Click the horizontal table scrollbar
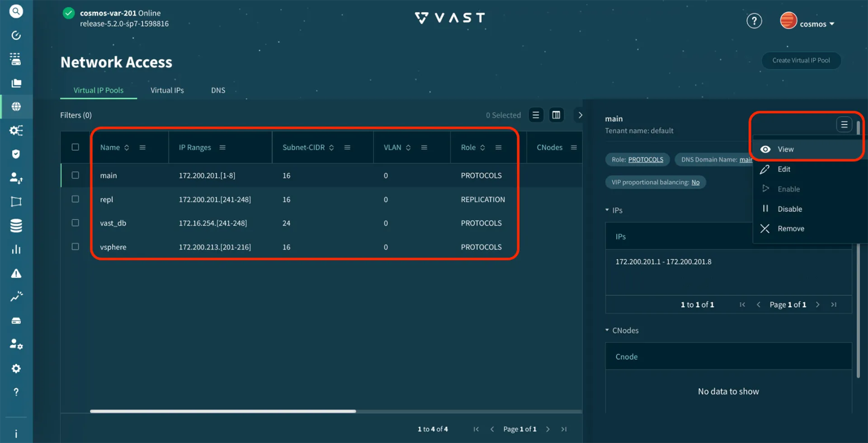Viewport: 868px width, 443px height. [x=223, y=411]
